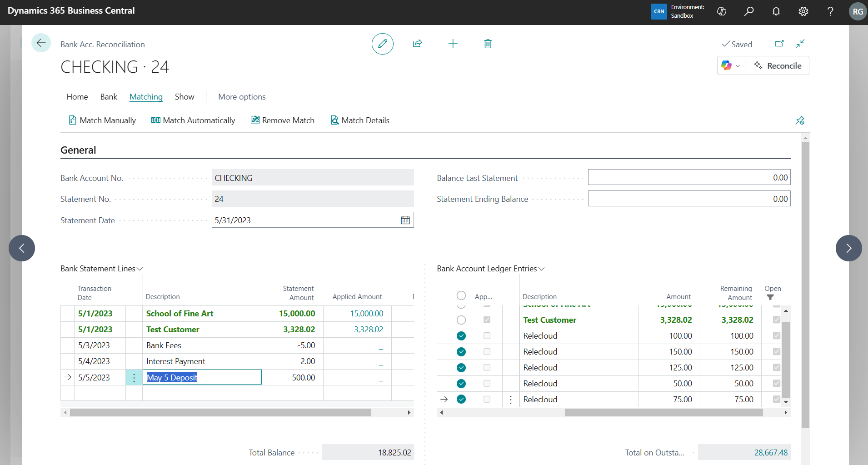Open the RG user account avatar

click(858, 11)
